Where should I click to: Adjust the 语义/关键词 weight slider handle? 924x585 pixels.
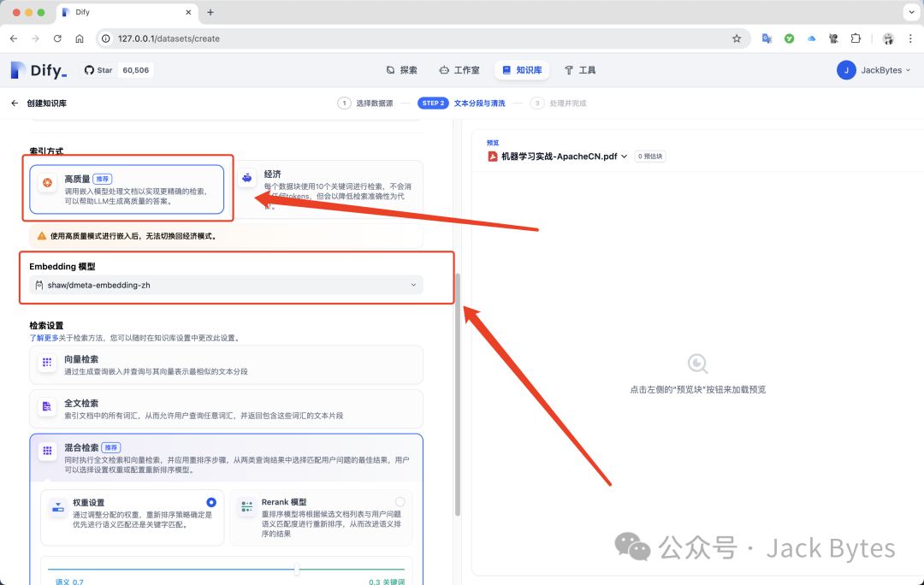[296, 569]
